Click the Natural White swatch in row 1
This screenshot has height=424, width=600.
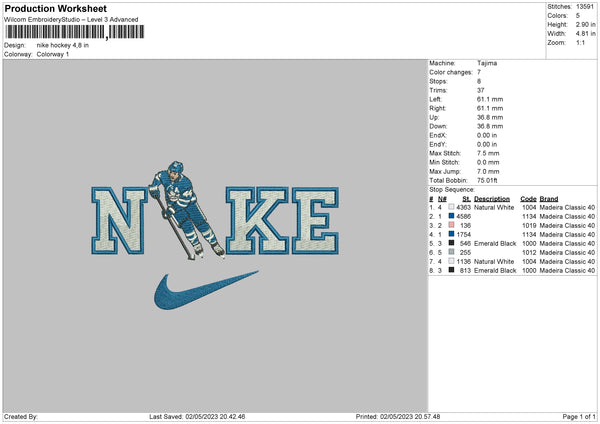click(452, 207)
